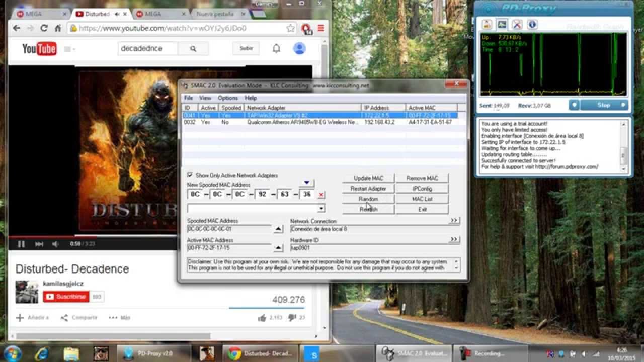This screenshot has width=644, height=362.
Task: Generate a Random MAC address
Action: pos(368,199)
